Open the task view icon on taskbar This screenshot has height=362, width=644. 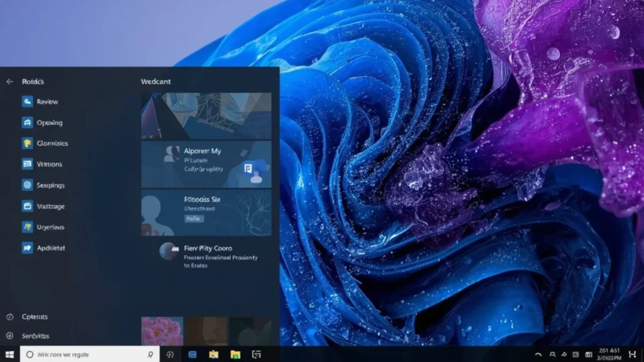pos(170,354)
